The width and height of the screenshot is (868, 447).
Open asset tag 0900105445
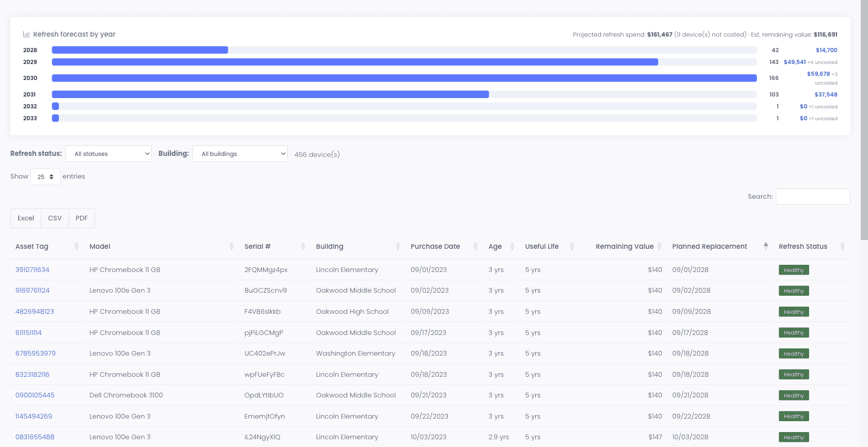pyautogui.click(x=35, y=395)
